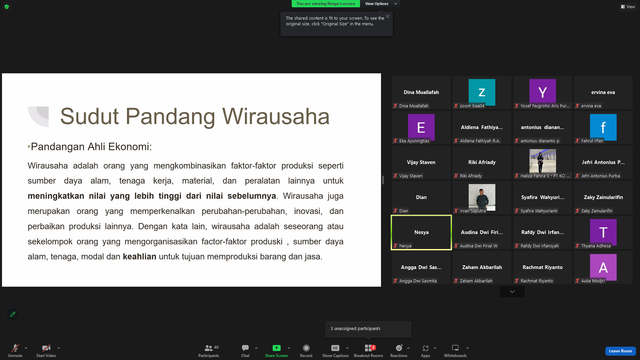Show more participants with down chevron
640x360 pixels.
[512, 291]
